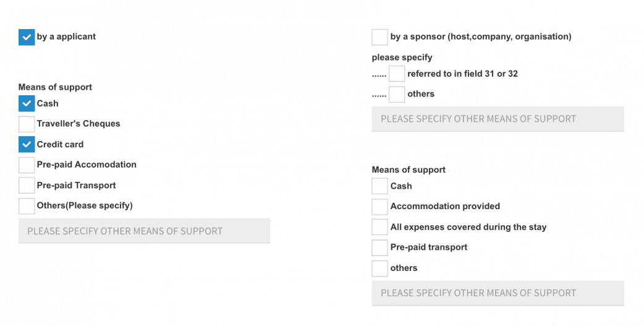
Task: Check the applicant's Pre-paid Transport option
Action: pyautogui.click(x=27, y=186)
